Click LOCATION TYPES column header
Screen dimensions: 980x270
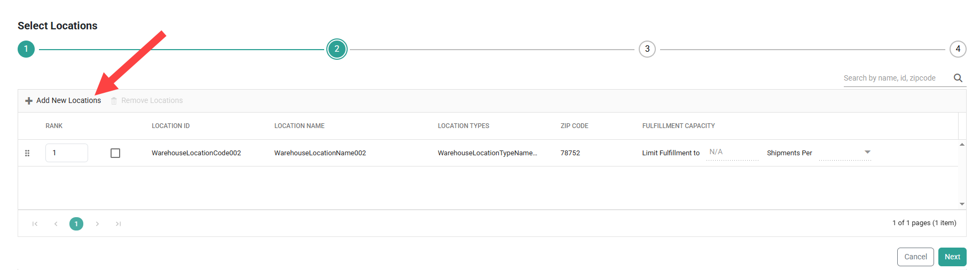tap(464, 126)
